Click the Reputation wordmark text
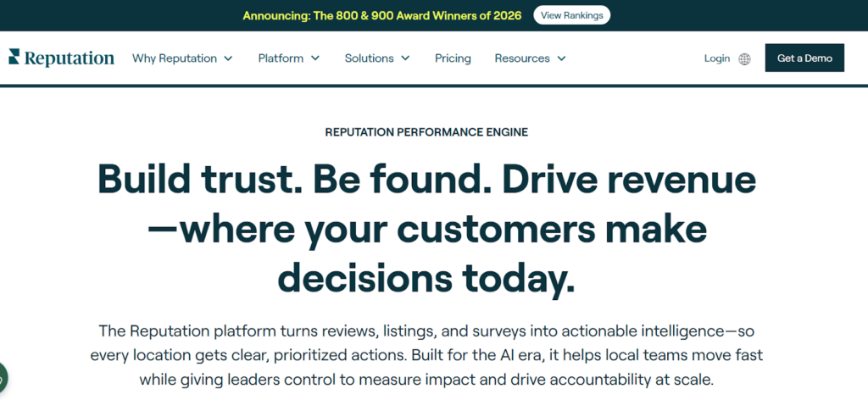 pyautogui.click(x=69, y=58)
